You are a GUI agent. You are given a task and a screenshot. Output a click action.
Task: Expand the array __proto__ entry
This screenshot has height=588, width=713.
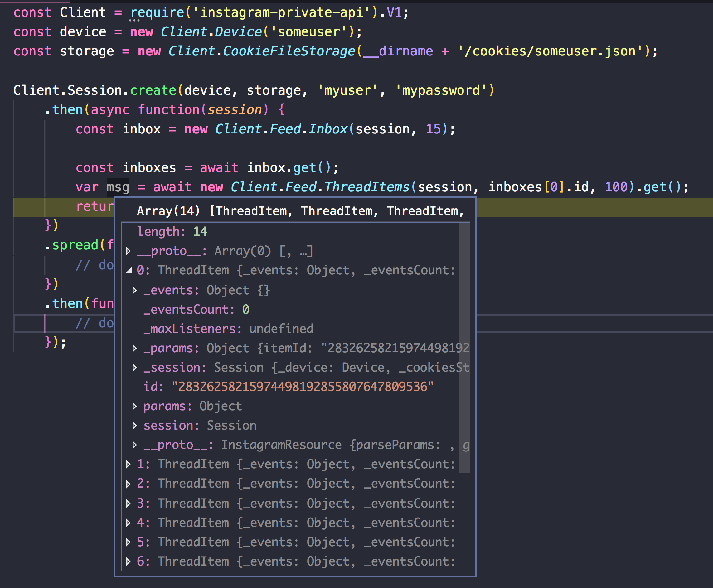(128, 251)
